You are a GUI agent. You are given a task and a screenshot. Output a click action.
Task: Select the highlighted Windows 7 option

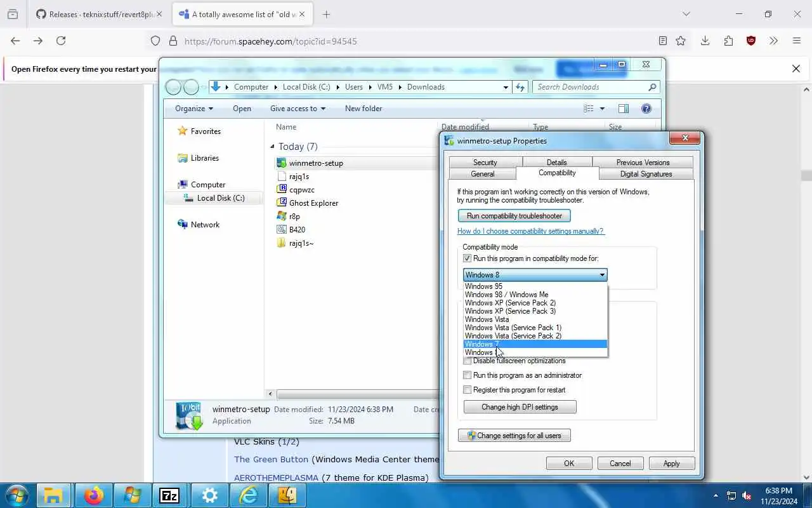click(x=535, y=344)
